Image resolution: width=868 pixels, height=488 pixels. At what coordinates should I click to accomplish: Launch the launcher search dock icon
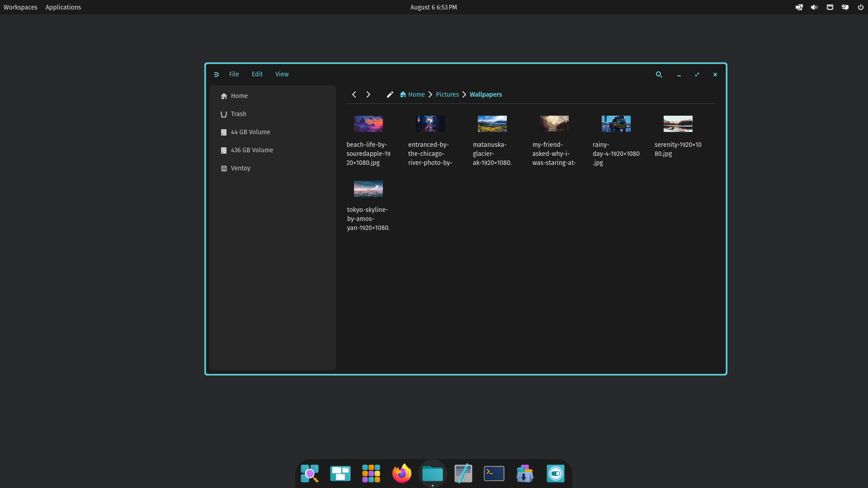310,474
